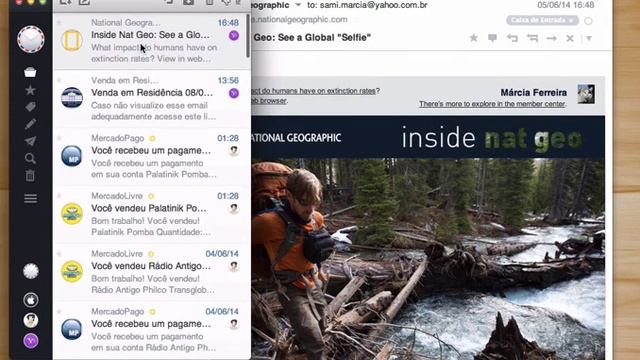The image size is (640, 360).
Task: Open MercadoPago message received at 01:28
Action: click(152, 156)
